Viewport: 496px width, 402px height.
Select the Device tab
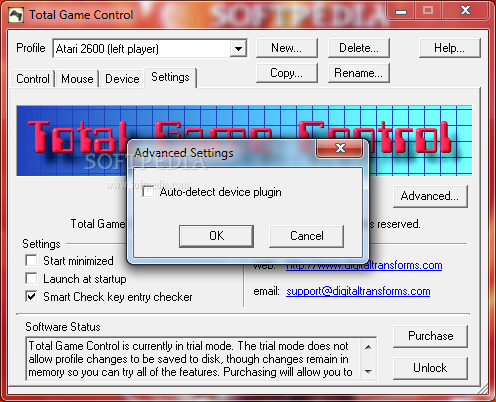122,79
